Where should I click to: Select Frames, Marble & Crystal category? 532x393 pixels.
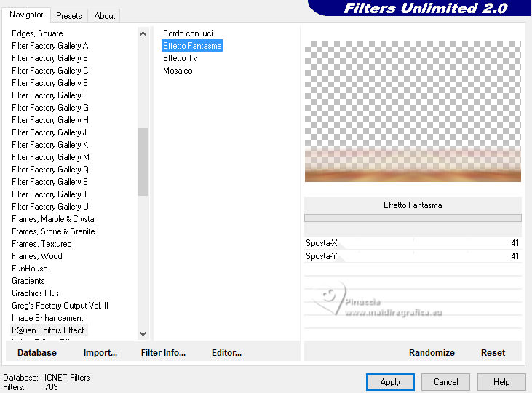(54, 219)
